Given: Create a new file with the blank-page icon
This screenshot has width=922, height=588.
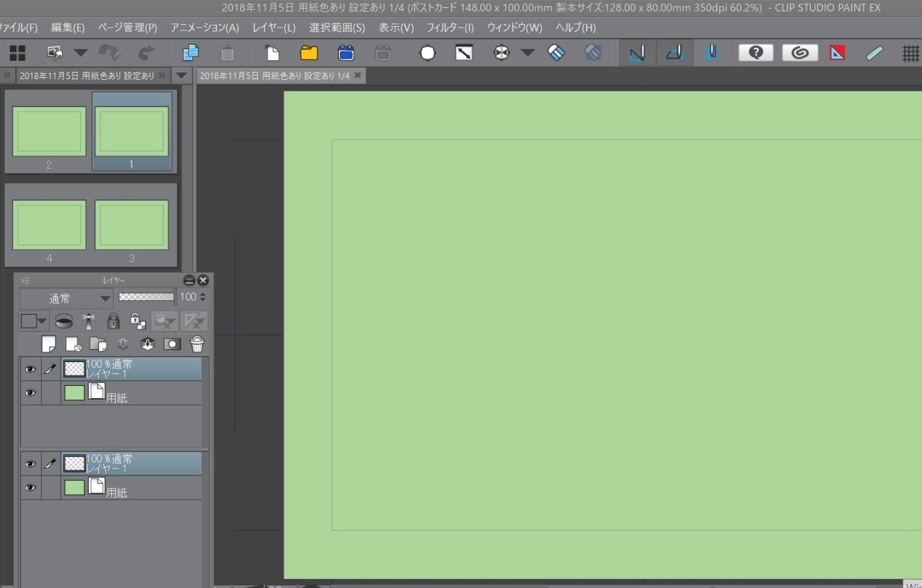Looking at the screenshot, I should [272, 53].
